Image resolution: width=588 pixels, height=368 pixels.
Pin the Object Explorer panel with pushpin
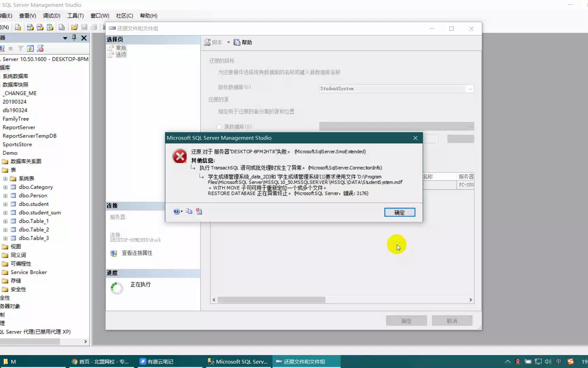pos(74,38)
